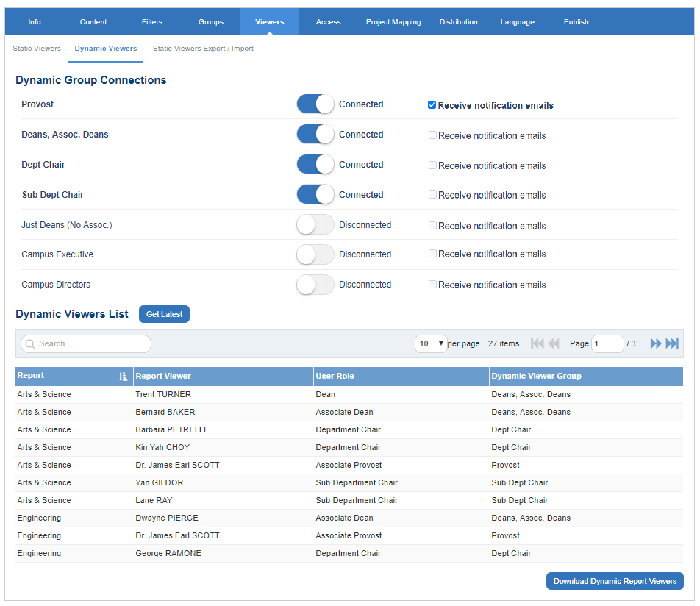Click the previous page arrow icon
The width and height of the screenshot is (700, 606).
tap(554, 343)
